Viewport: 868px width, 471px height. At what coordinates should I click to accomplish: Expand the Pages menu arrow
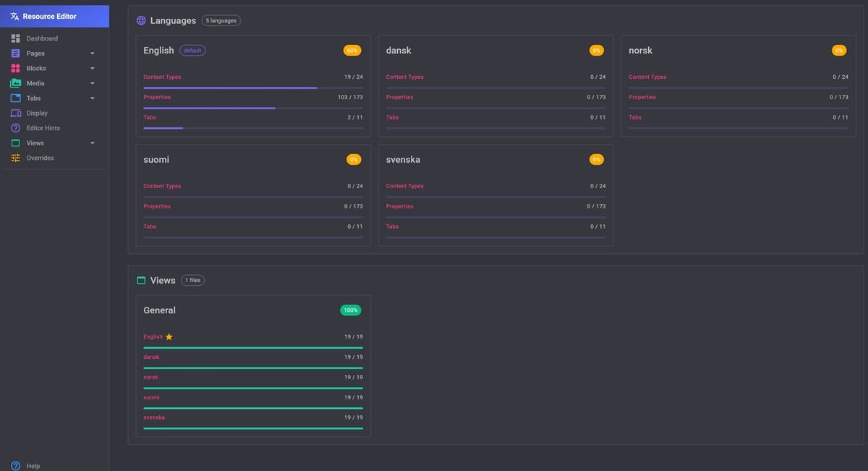(x=93, y=54)
